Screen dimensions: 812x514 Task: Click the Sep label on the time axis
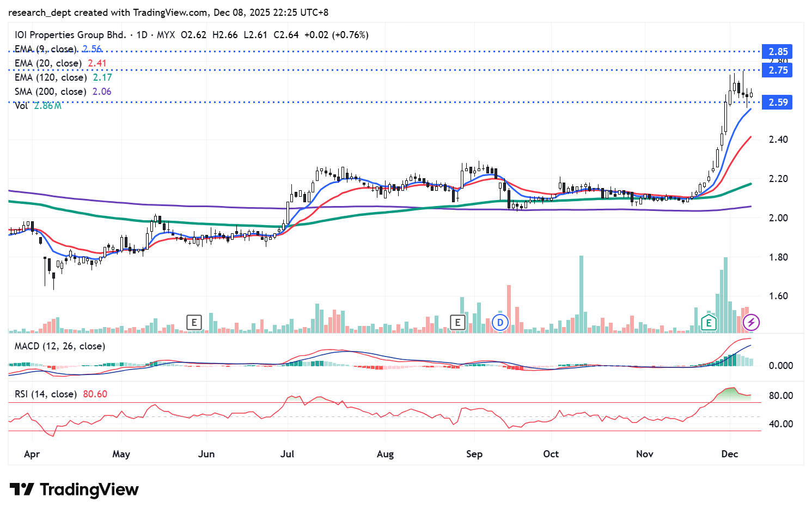pyautogui.click(x=474, y=454)
